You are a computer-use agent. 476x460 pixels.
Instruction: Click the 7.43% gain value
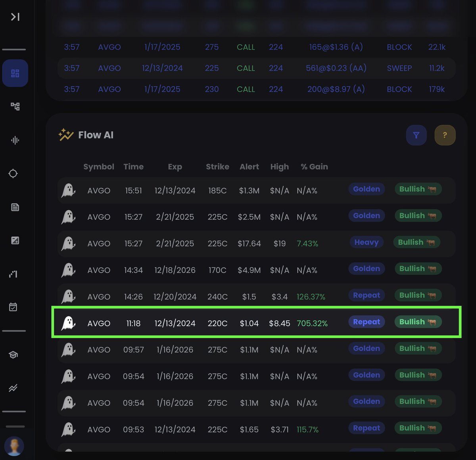(x=307, y=244)
